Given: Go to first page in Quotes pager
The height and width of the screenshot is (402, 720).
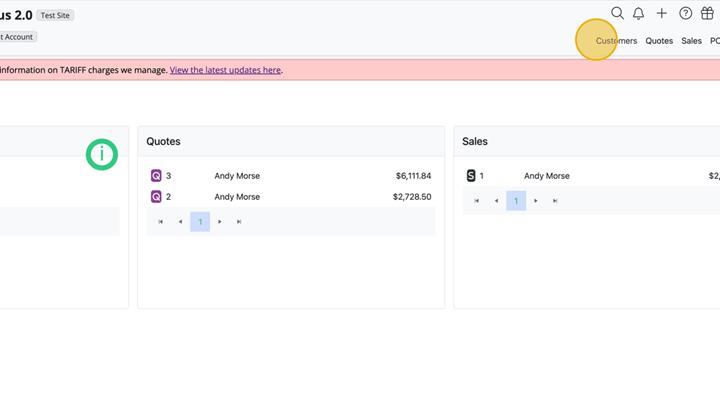Looking at the screenshot, I should 161,222.
